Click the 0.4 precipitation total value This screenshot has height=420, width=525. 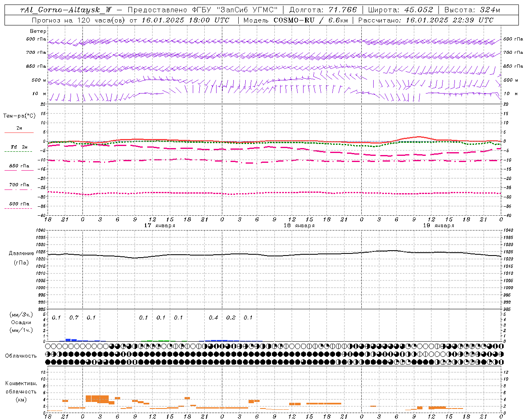213,317
